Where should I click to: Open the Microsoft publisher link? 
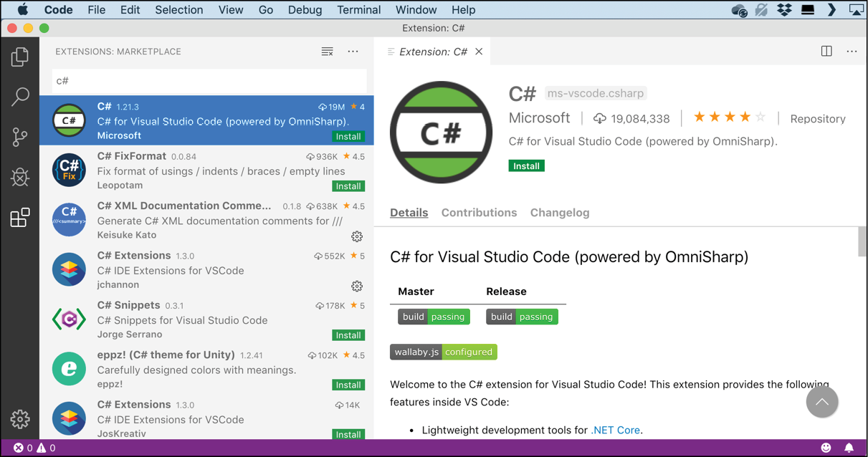(x=540, y=118)
